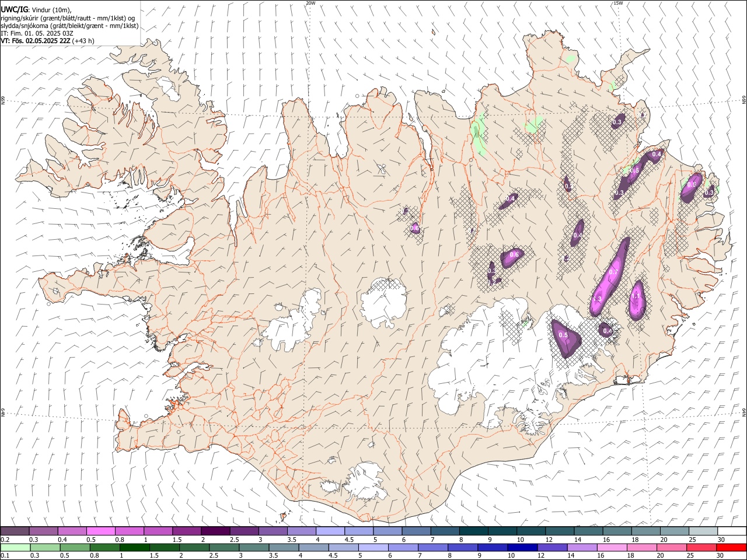Click the 0.7 precipitation value on the map
747x560 pixels.
click(x=613, y=272)
